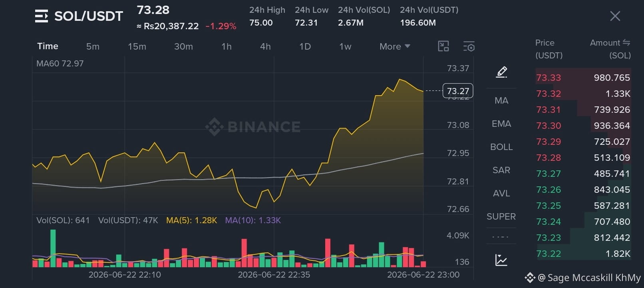Select bid price 73.22 row

tap(583, 254)
